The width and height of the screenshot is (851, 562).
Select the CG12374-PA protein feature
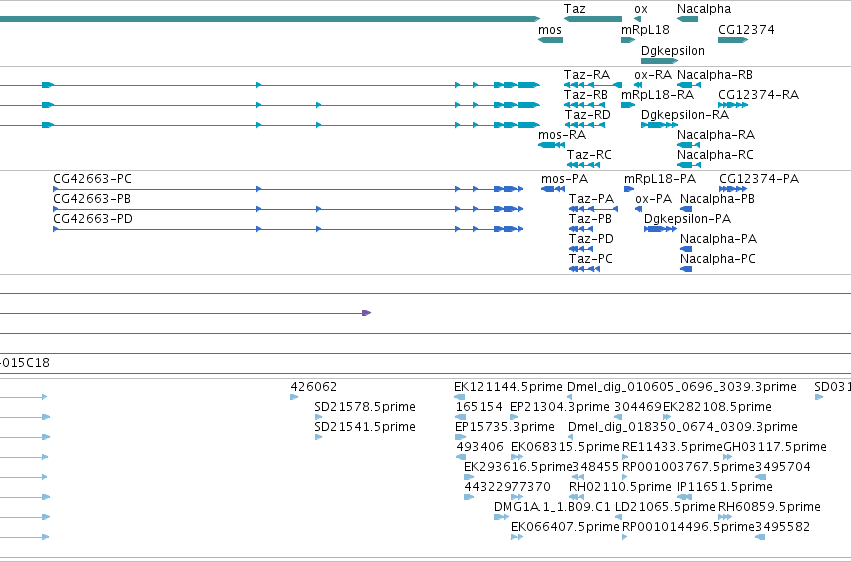pos(733,189)
